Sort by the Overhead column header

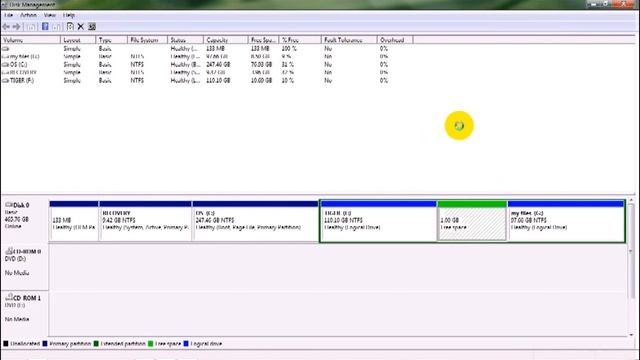click(x=395, y=40)
